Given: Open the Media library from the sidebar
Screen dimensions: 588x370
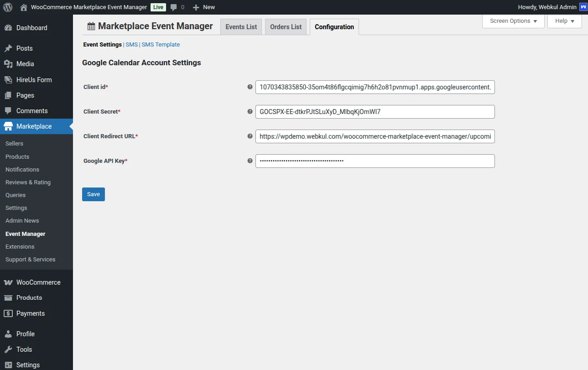Looking at the screenshot, I should [26, 64].
